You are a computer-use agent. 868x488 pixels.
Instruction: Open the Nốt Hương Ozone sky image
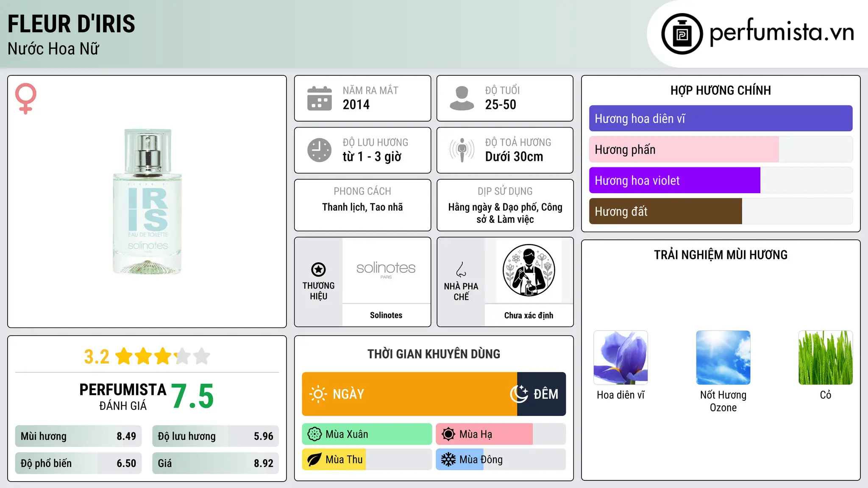[723, 358]
